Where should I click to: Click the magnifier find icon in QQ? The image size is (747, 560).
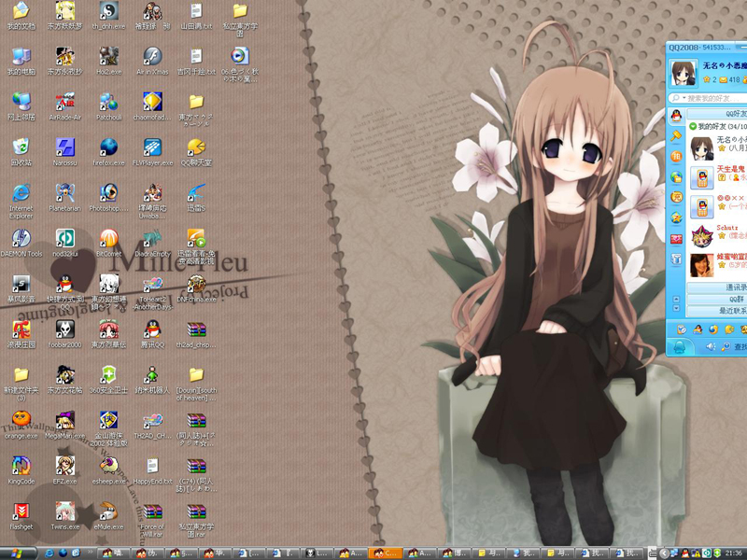[726, 346]
